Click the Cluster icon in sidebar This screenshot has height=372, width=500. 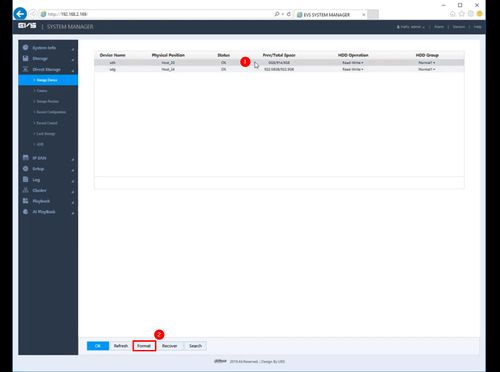pyautogui.click(x=26, y=190)
